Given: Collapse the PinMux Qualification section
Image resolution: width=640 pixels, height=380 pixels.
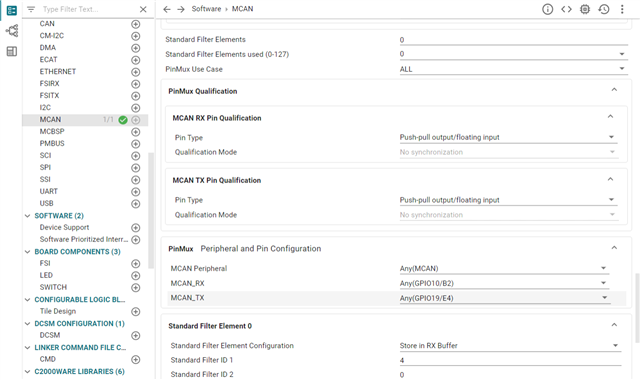Looking at the screenshot, I should [x=614, y=90].
